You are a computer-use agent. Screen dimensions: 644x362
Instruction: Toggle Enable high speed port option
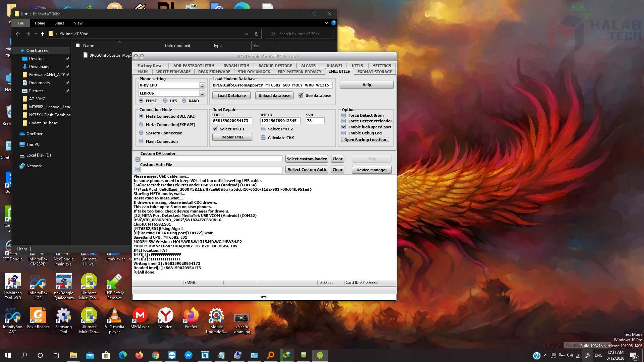pos(344,127)
